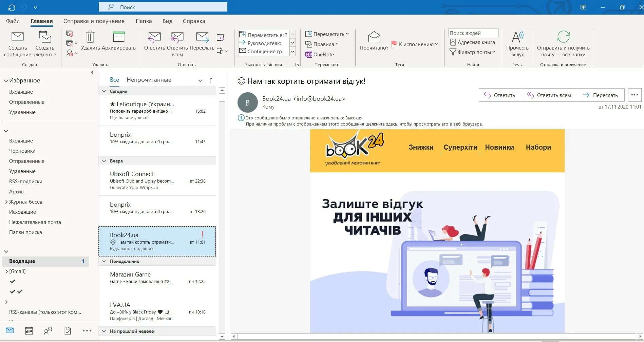Switch to Непрочитанные message filter
Screen dimensions: 644x342
pyautogui.click(x=149, y=80)
